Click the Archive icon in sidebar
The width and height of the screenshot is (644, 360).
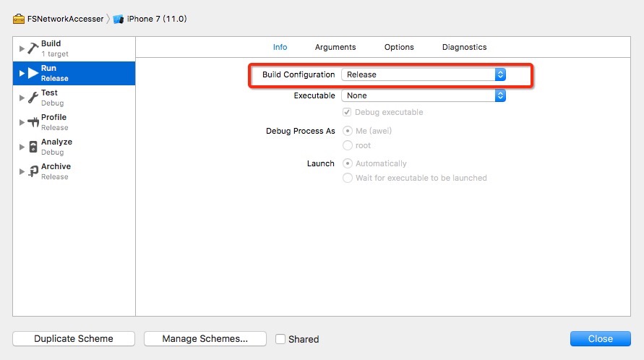(33, 171)
